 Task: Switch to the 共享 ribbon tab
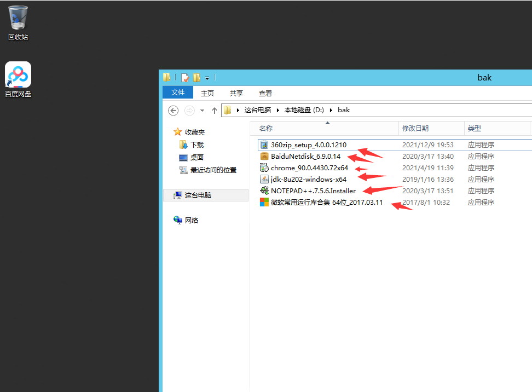pyautogui.click(x=236, y=93)
